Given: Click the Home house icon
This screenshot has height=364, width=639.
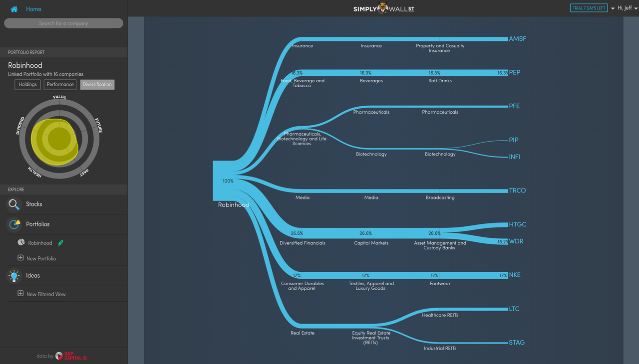Looking at the screenshot, I should (x=14, y=9).
